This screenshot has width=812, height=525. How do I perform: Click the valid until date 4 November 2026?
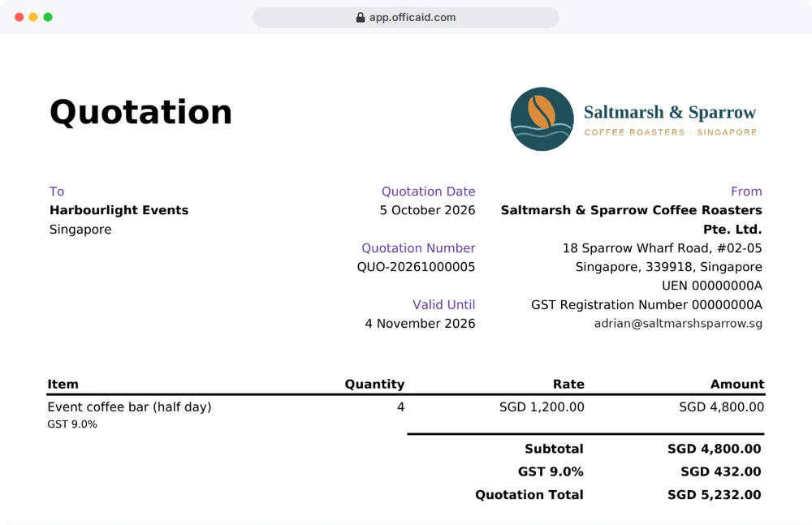pyautogui.click(x=420, y=324)
